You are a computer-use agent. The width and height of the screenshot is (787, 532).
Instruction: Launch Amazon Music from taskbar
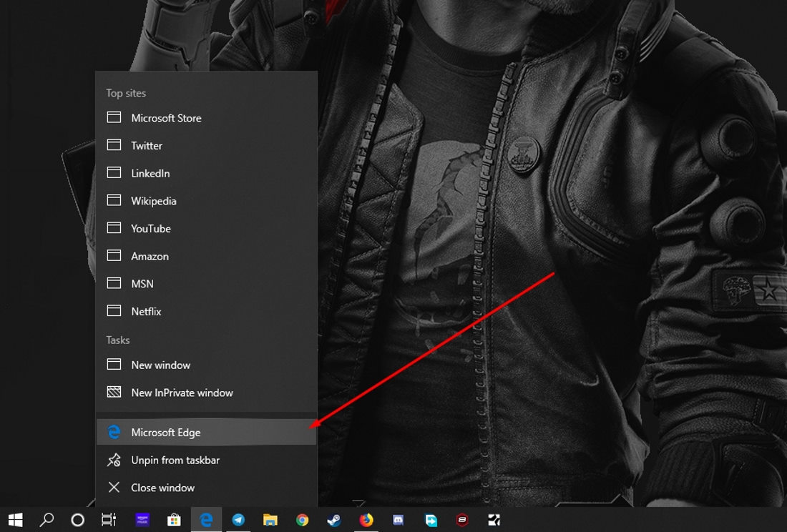[142, 519]
